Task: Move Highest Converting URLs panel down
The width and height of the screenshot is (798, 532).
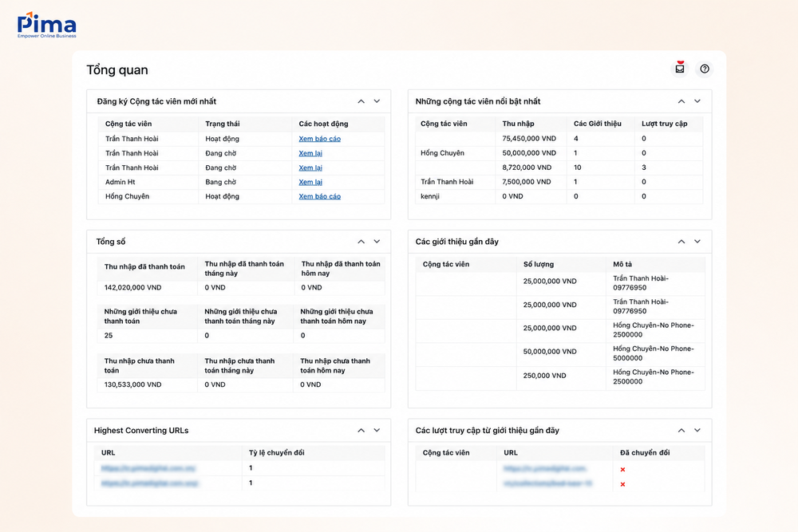Action: (377, 430)
